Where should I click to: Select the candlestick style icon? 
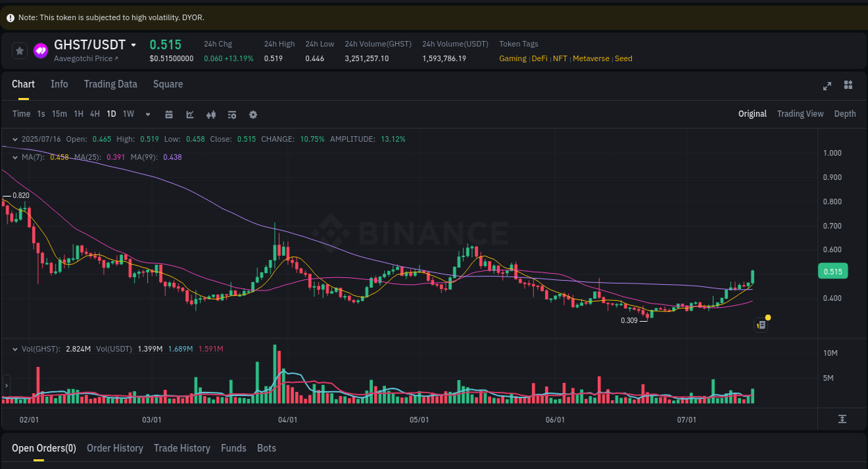211,114
